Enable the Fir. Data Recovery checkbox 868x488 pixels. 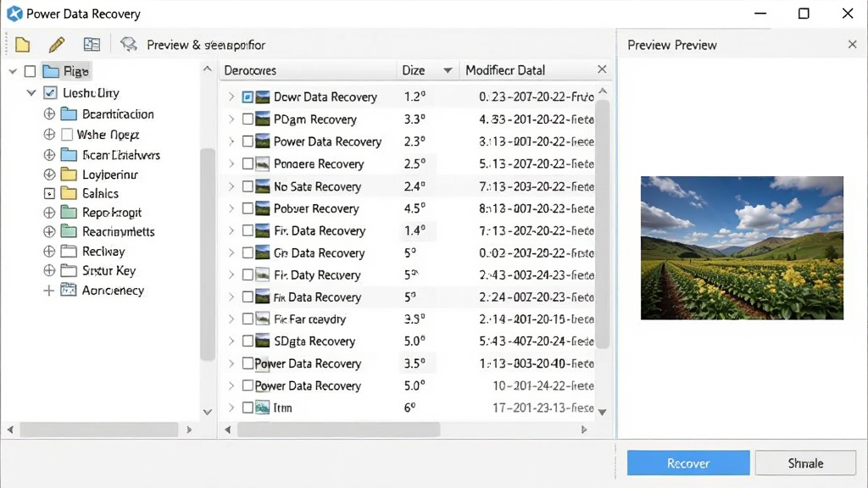pyautogui.click(x=248, y=230)
